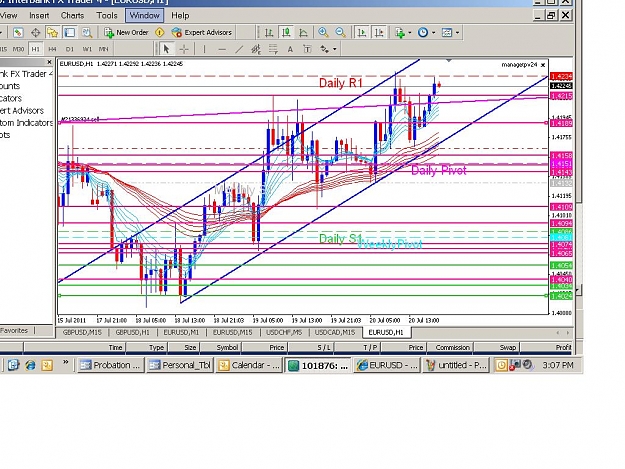
Task: Select the horizontal line tool
Action: tap(222, 49)
